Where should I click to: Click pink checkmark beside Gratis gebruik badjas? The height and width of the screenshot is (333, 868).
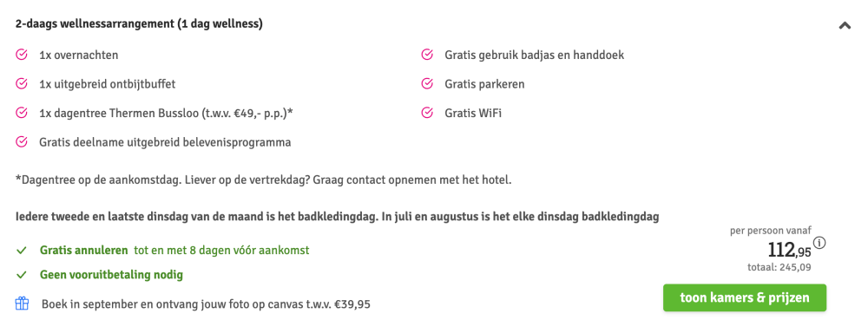pyautogui.click(x=427, y=55)
